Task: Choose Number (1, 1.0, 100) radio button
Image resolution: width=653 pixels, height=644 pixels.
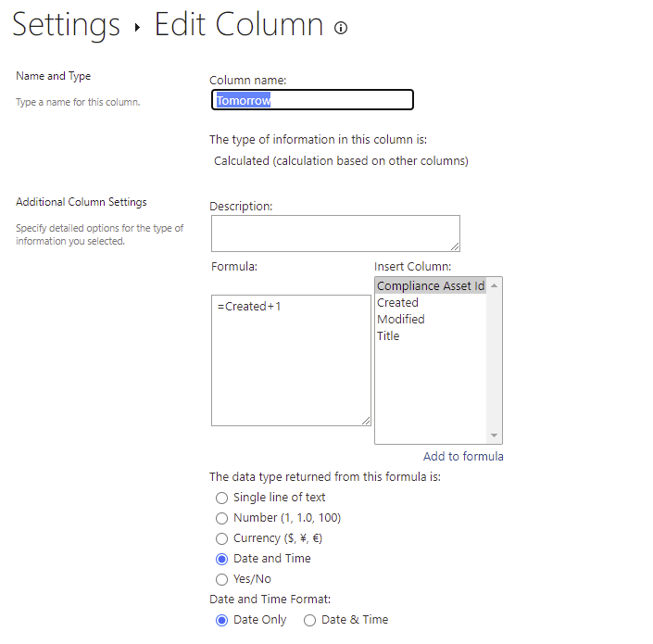Action: pyautogui.click(x=222, y=518)
